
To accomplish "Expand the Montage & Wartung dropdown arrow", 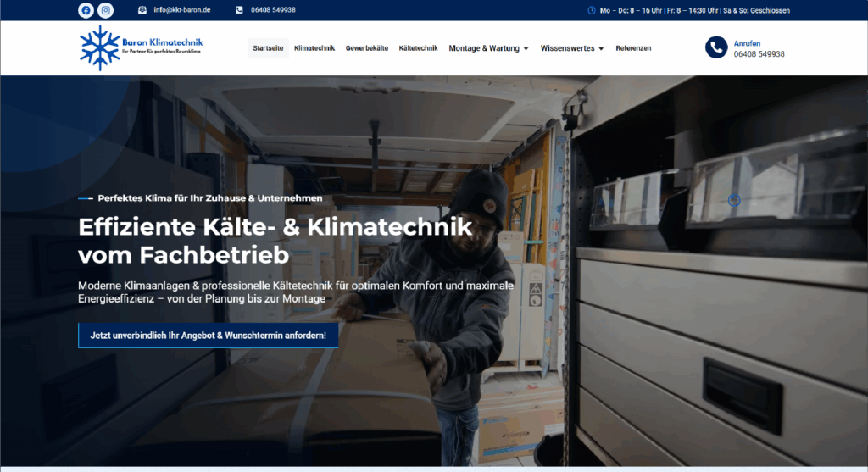I will (x=526, y=49).
